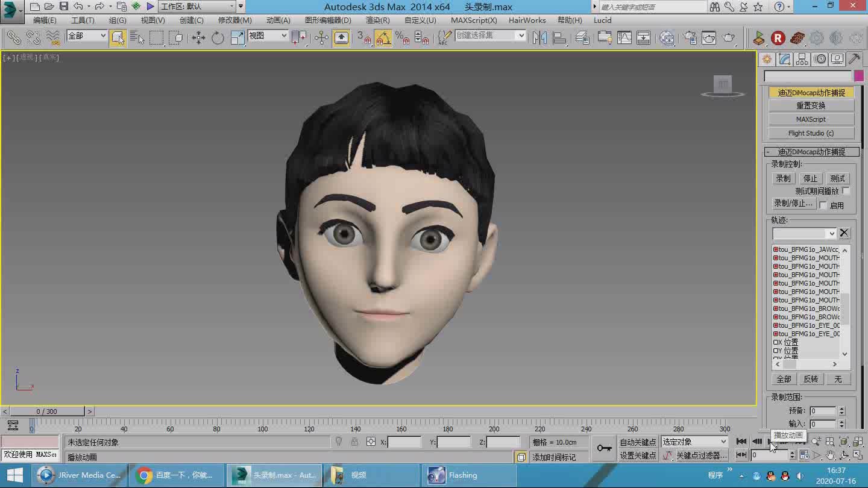Collapse the 迪迈DiMocap动作捕捉 rollout
The height and width of the screenshot is (488, 868).
(812, 152)
